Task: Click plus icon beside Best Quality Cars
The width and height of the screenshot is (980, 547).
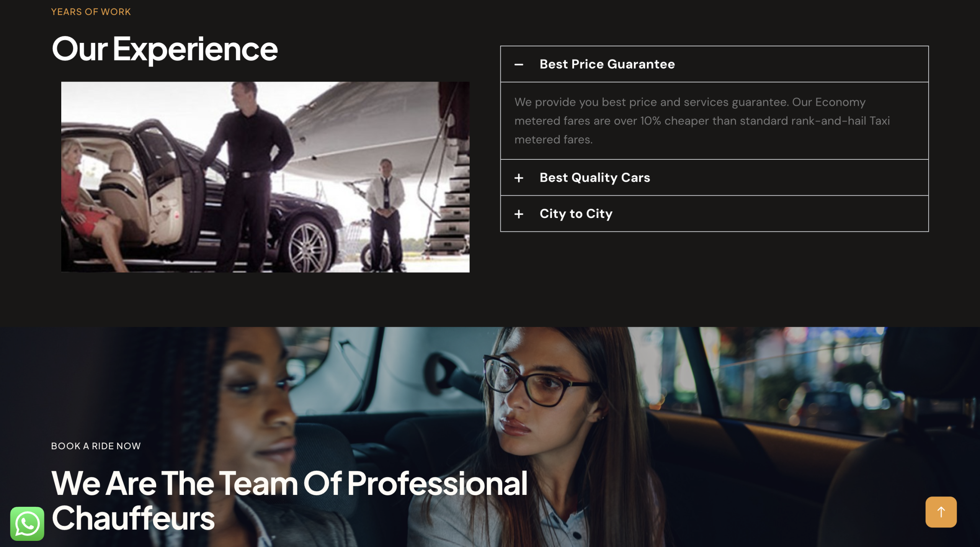Action: pyautogui.click(x=518, y=178)
